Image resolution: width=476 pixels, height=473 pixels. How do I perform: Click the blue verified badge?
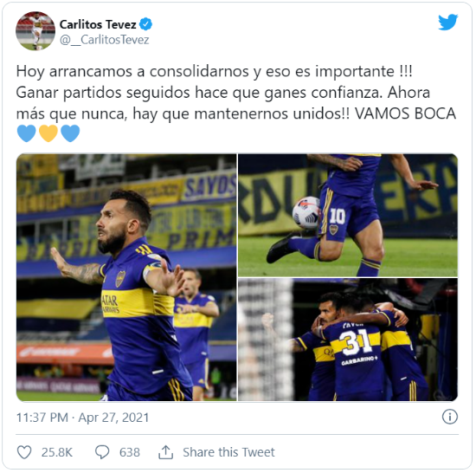pyautogui.click(x=145, y=24)
